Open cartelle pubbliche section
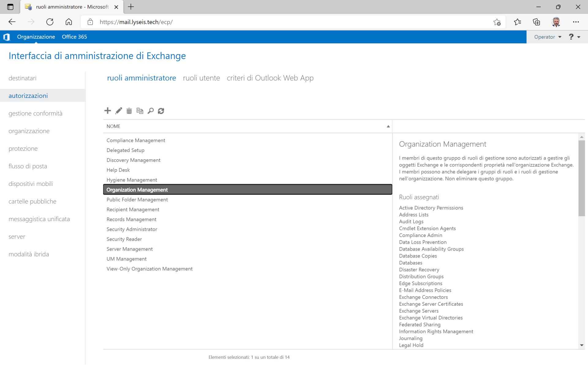 click(32, 201)
